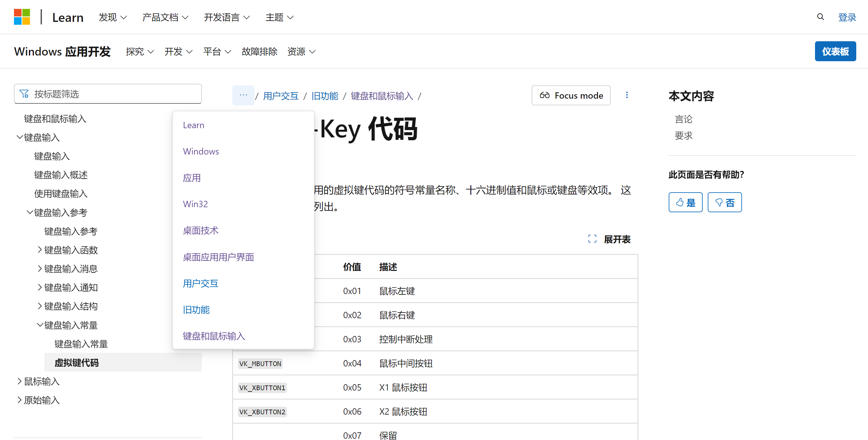Viewport: 868px width, 440px height.
Task: Select 键盘和鼠标输入 top tree item
Action: point(55,119)
